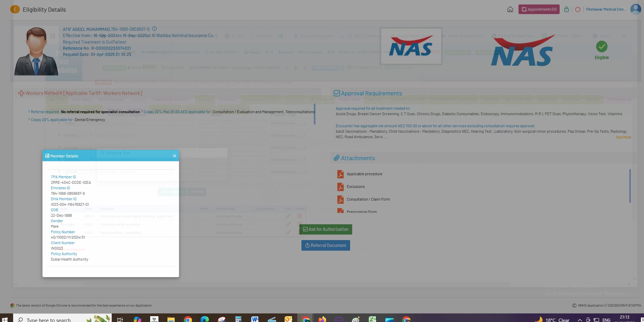
Task: Open Task View on the taskbar
Action: click(120, 320)
